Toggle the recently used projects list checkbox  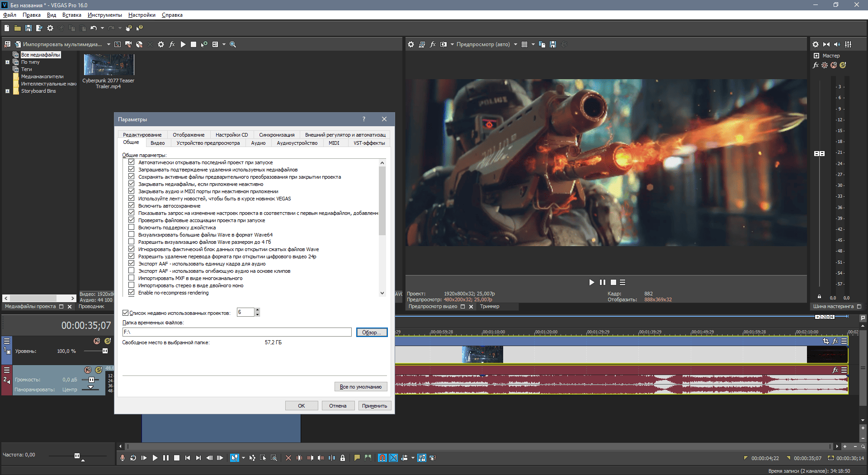tap(126, 313)
